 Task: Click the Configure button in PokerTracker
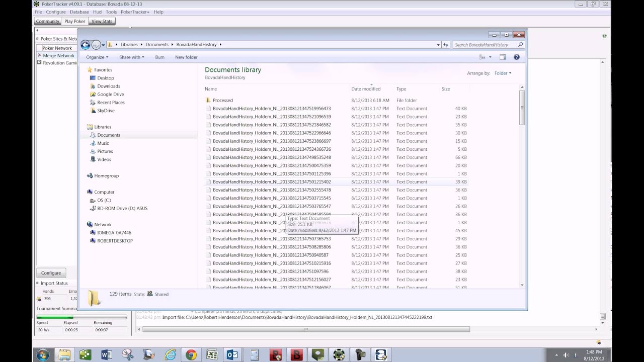(x=51, y=273)
